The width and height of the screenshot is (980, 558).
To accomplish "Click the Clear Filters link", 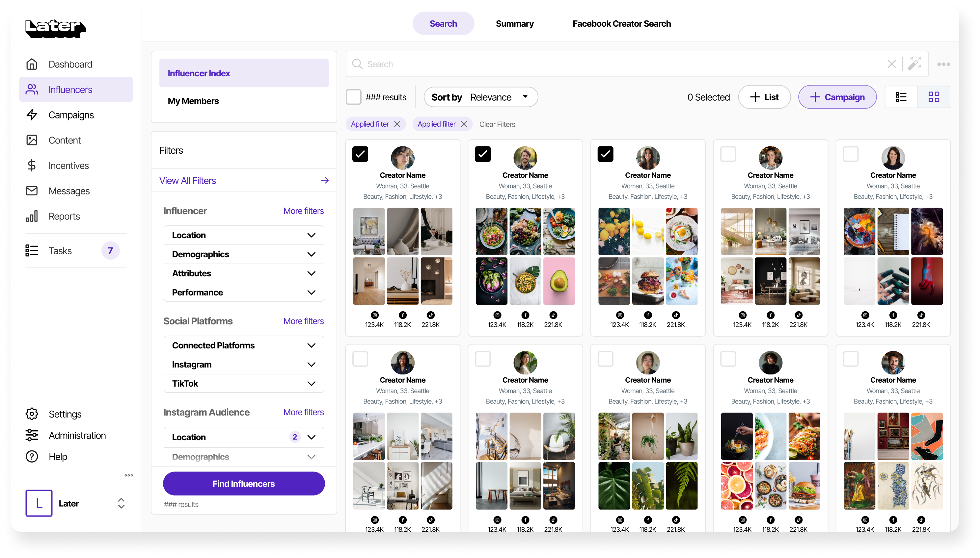I will [497, 124].
